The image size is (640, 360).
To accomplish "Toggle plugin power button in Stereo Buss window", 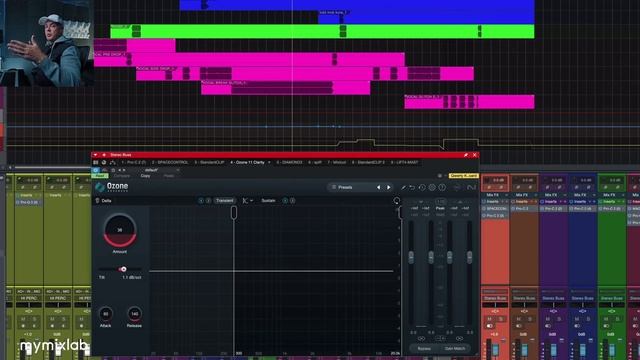I will [96, 170].
